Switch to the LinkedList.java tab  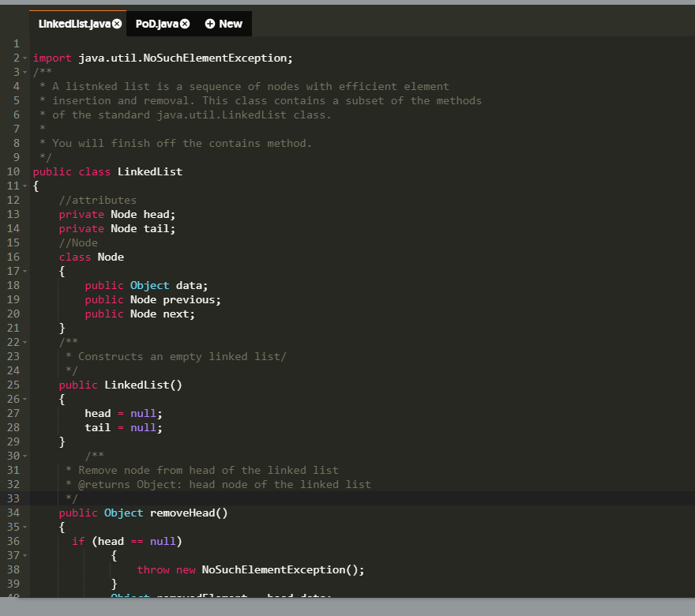[x=74, y=24]
